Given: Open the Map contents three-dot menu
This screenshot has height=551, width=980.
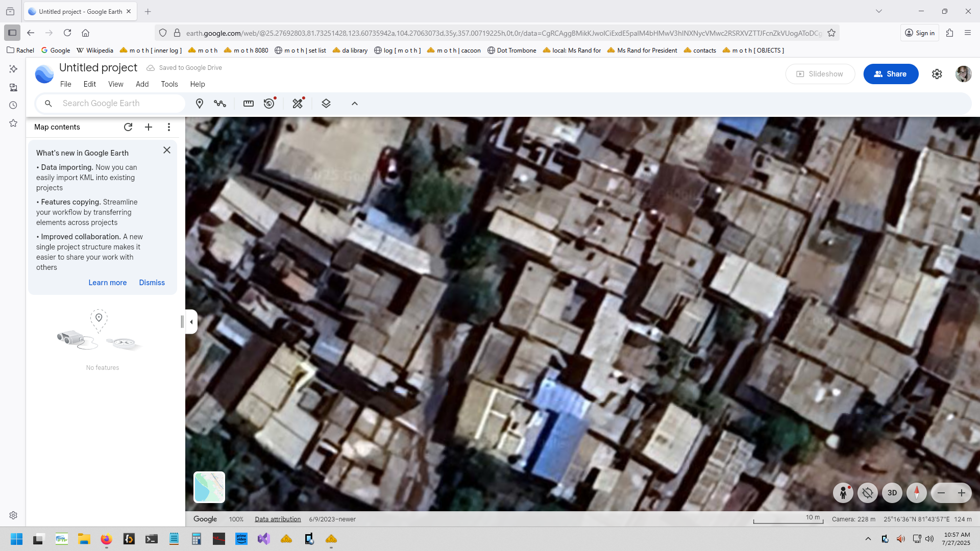Looking at the screenshot, I should (169, 127).
